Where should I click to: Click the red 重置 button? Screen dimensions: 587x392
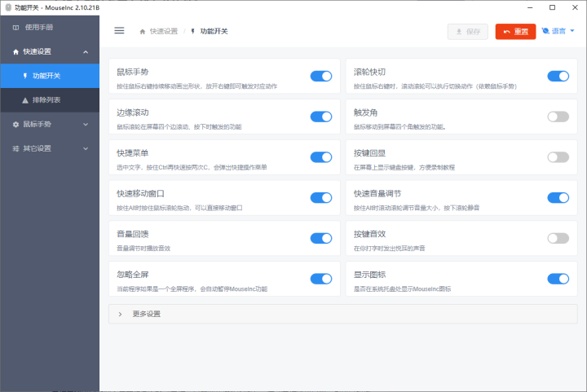[515, 32]
